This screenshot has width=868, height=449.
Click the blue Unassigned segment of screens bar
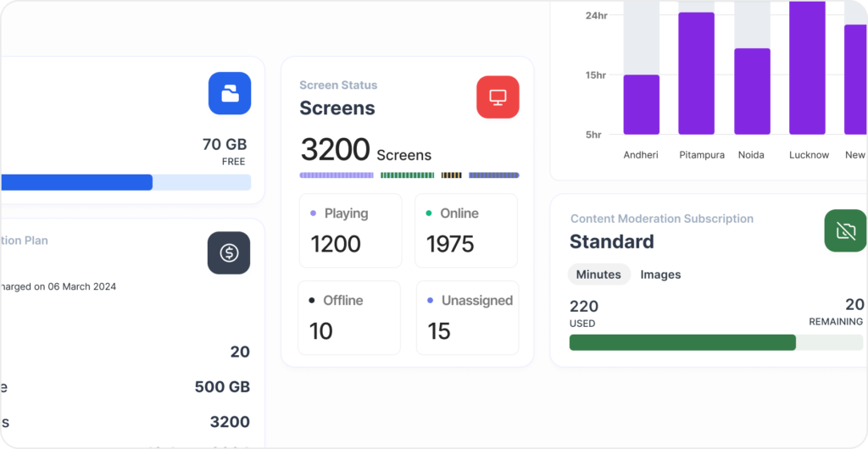click(x=493, y=175)
